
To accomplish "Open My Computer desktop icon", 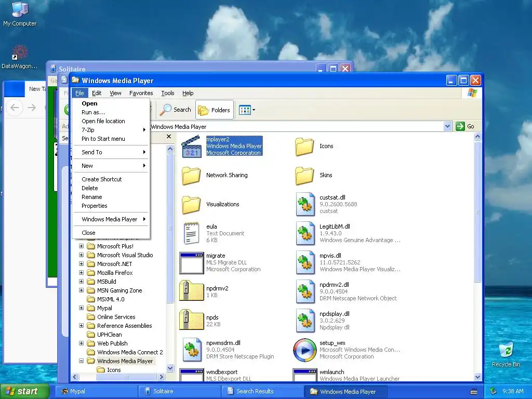I will tap(20, 14).
